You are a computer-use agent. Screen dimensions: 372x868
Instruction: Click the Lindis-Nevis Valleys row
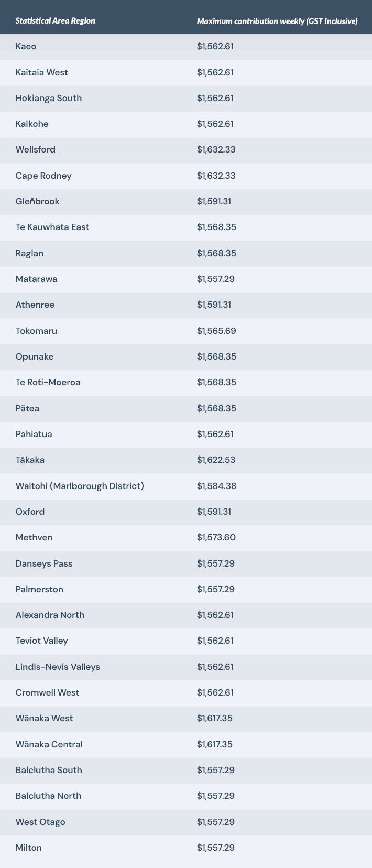(186, 667)
